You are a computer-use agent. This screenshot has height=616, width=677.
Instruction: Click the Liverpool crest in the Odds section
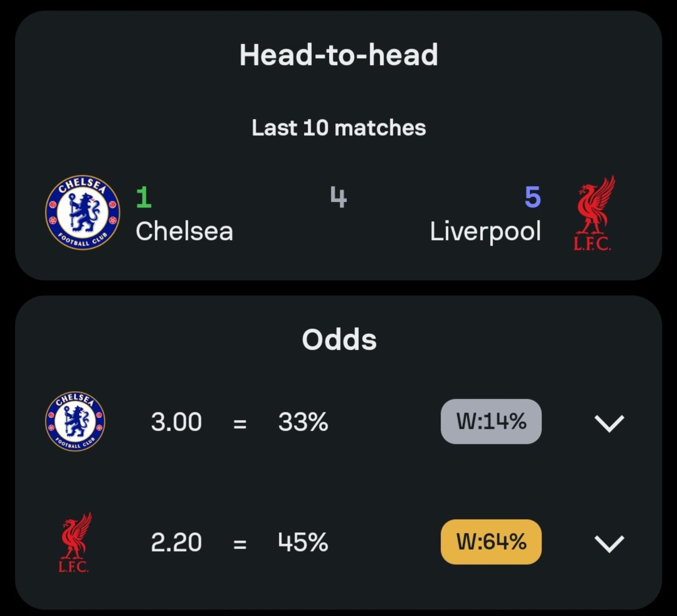click(75, 542)
